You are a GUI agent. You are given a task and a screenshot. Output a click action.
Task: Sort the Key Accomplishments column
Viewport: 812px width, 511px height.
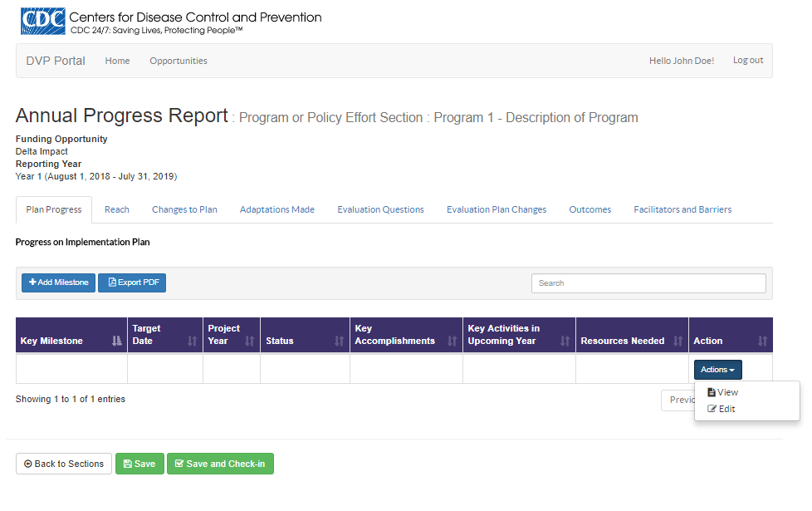[x=452, y=341]
